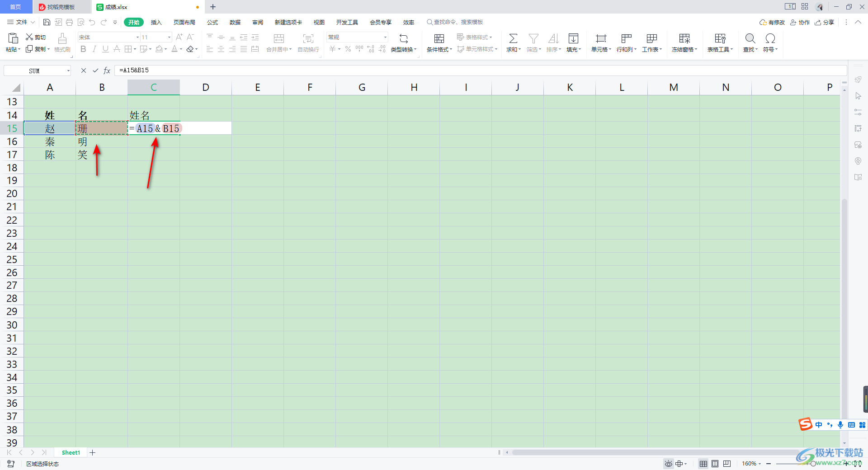The height and width of the screenshot is (470, 868).
Task: Click the Freeze Panes (冻结窗格) icon
Action: [x=684, y=38]
